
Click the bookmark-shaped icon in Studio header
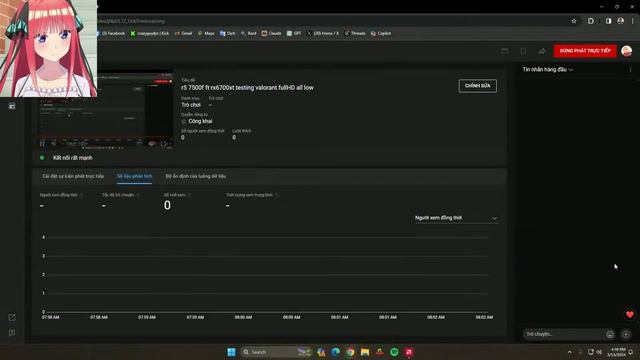[x=523, y=51]
